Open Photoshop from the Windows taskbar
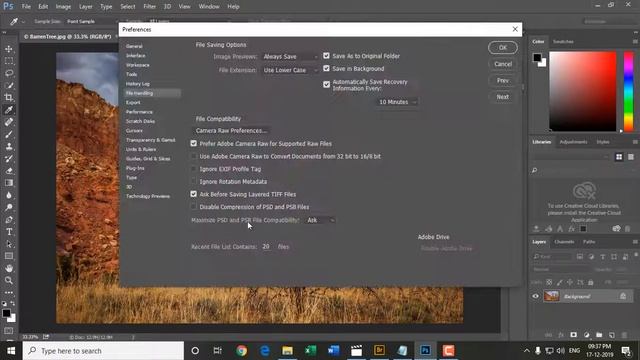 pyautogui.click(x=425, y=351)
